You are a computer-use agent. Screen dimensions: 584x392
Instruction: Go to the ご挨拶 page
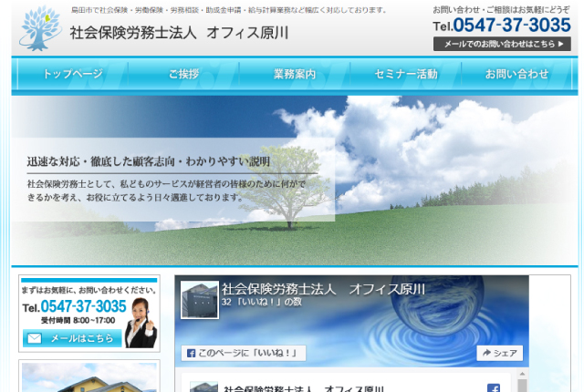pos(183,74)
